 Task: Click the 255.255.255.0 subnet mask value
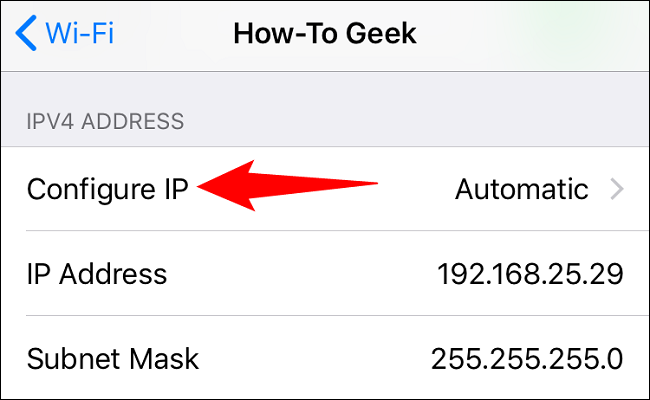(x=527, y=358)
